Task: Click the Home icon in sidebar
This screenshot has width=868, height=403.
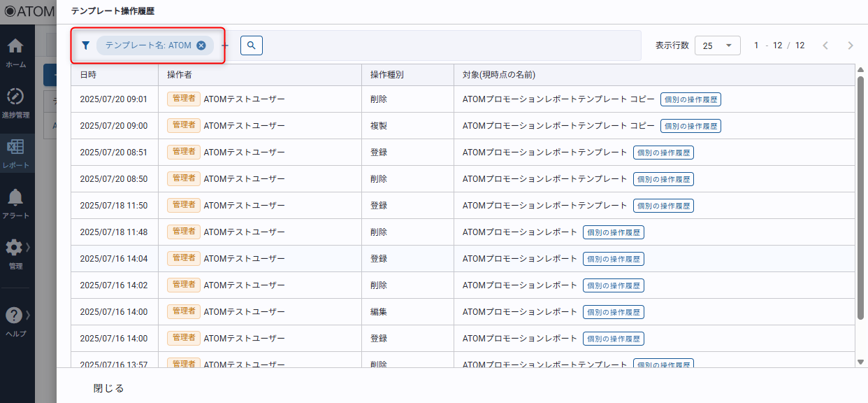Action: [x=15, y=48]
